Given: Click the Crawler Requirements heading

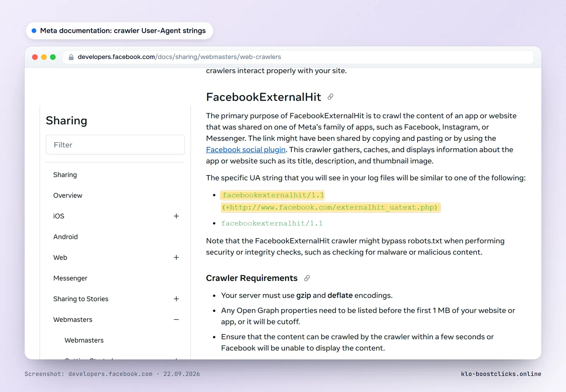Looking at the screenshot, I should tap(252, 278).
